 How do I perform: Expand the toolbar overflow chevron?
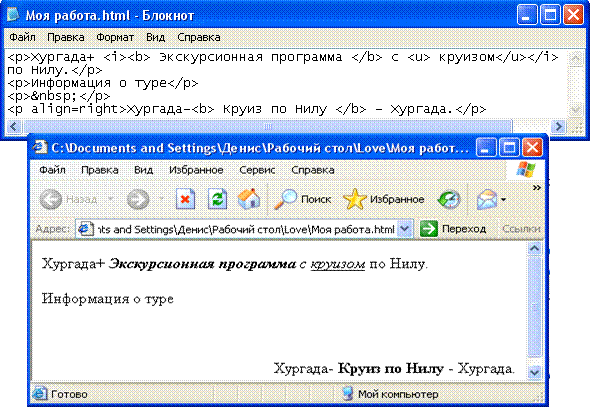tap(537, 187)
